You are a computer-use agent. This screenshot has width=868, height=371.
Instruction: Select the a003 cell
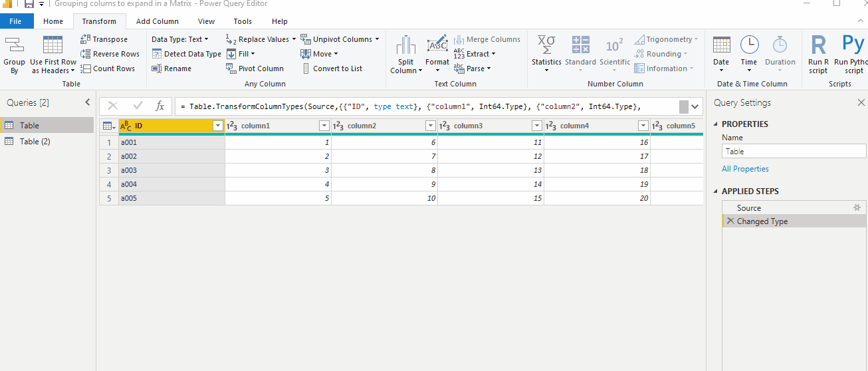(x=172, y=170)
